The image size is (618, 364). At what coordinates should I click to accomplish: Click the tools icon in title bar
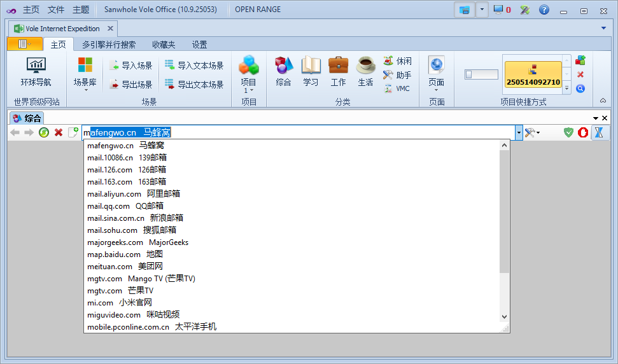pos(524,10)
